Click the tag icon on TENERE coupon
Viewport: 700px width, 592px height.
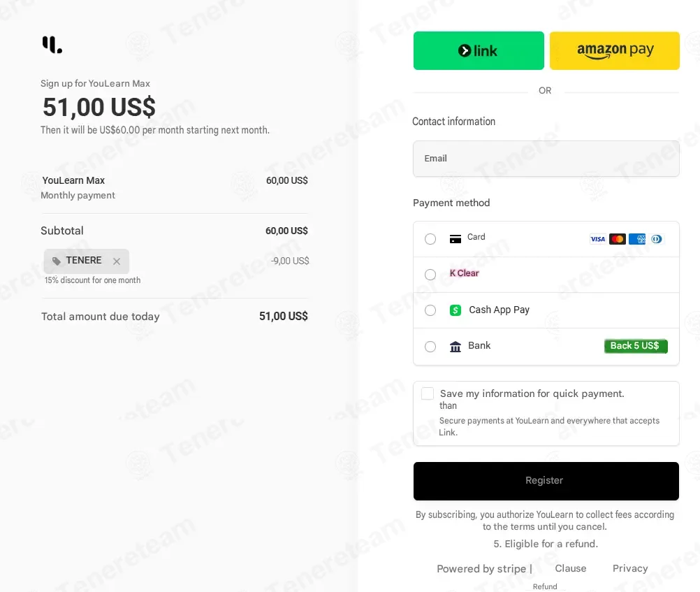pyautogui.click(x=57, y=261)
